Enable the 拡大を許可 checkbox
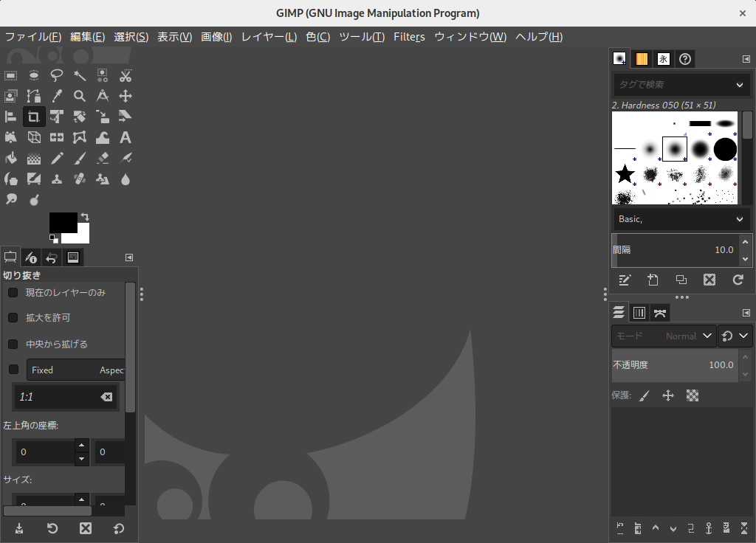 13,317
